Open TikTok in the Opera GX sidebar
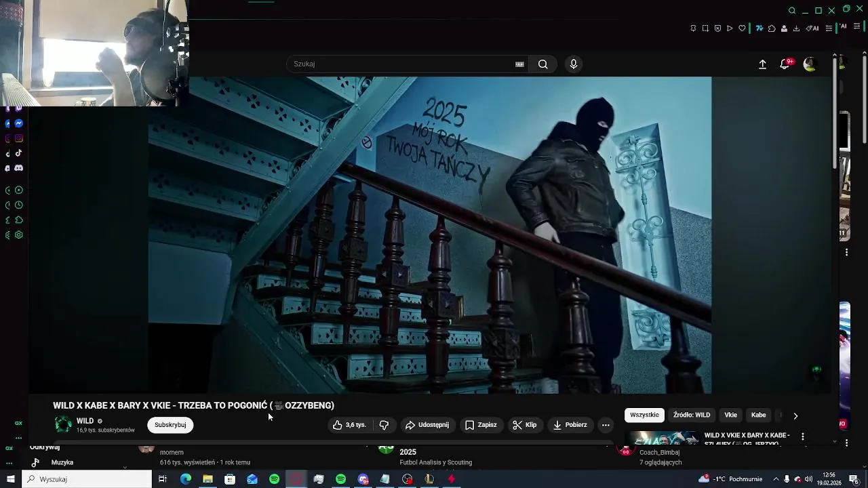Screen dimensions: 868x488 18,153
